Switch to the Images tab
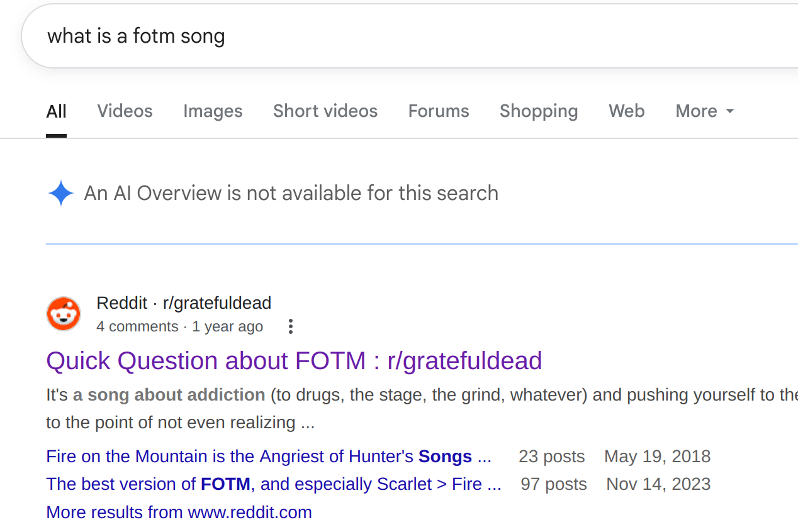Image resolution: width=798 pixels, height=532 pixels. [x=213, y=111]
